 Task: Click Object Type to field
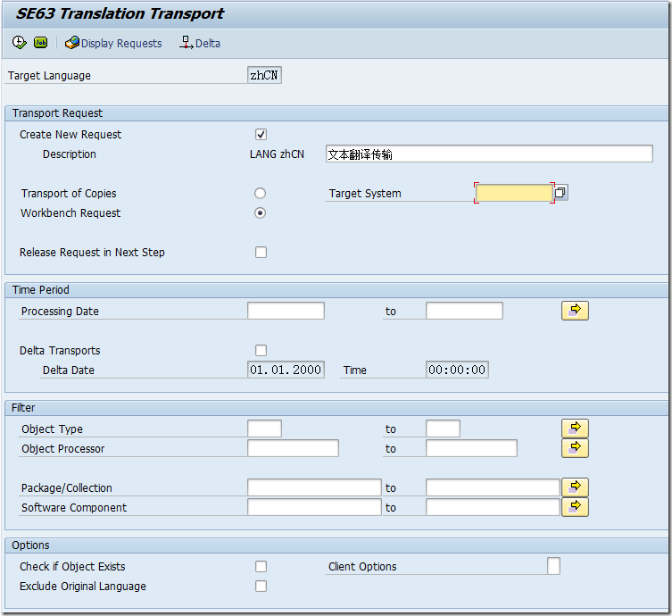(443, 429)
